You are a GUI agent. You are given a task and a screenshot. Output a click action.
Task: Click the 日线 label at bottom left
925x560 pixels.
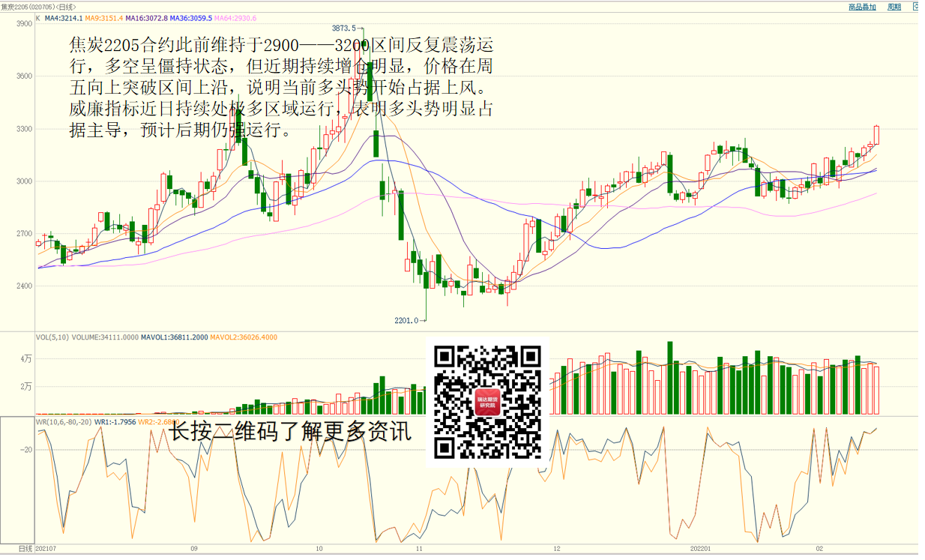point(25,549)
